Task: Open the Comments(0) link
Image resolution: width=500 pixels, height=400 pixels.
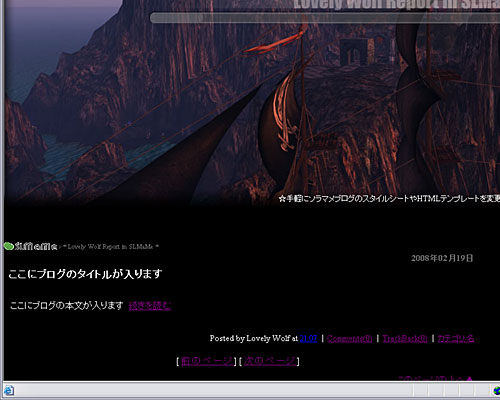Action: tap(349, 338)
